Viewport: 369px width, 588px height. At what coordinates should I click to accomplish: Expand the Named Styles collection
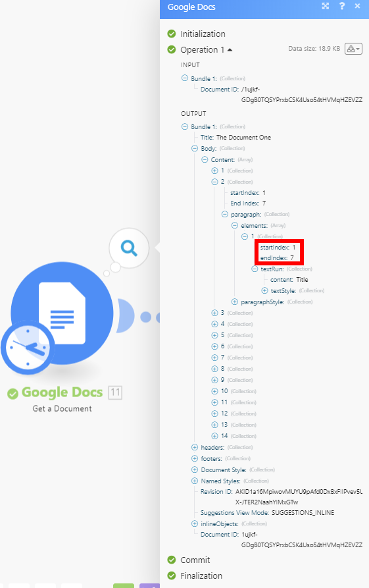(x=195, y=481)
